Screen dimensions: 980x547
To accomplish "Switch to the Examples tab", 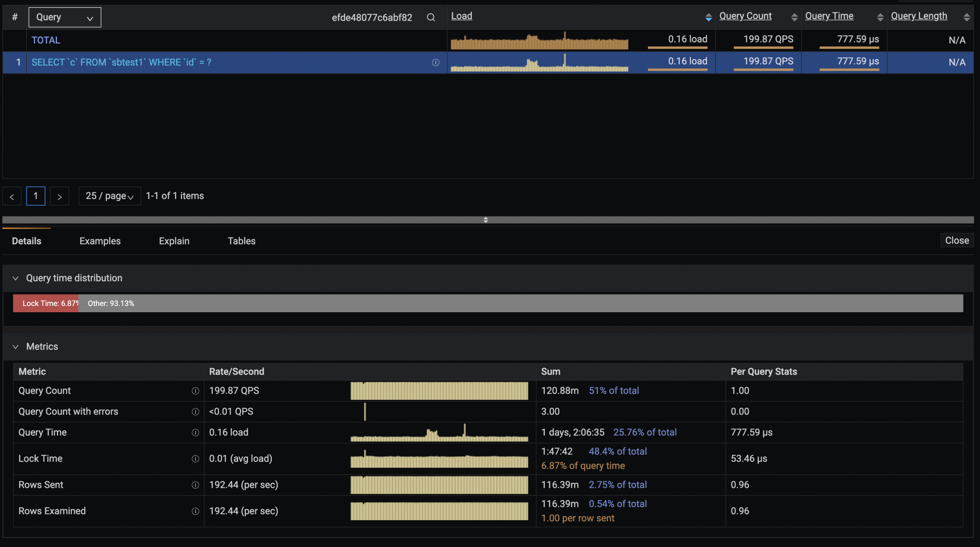I will [x=100, y=241].
